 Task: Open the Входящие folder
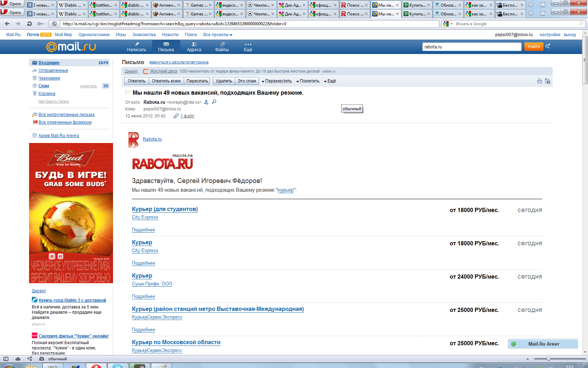click(x=49, y=63)
